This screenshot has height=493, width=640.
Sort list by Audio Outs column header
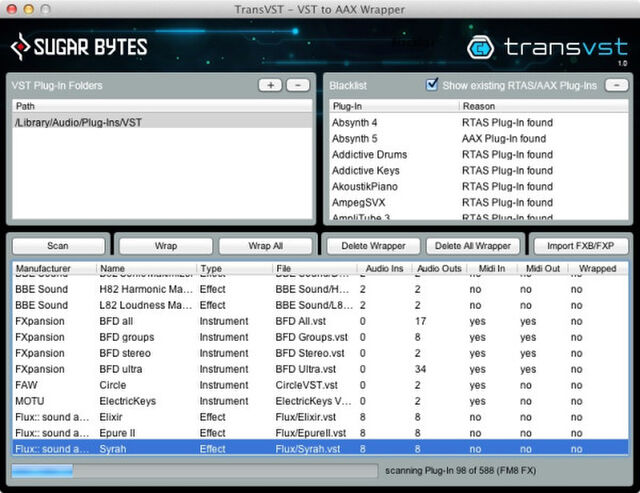pos(439,269)
